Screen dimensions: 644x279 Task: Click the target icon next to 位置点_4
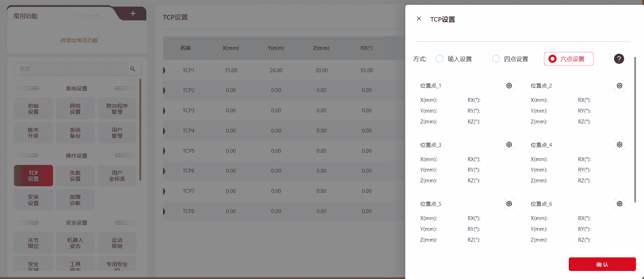619,145
